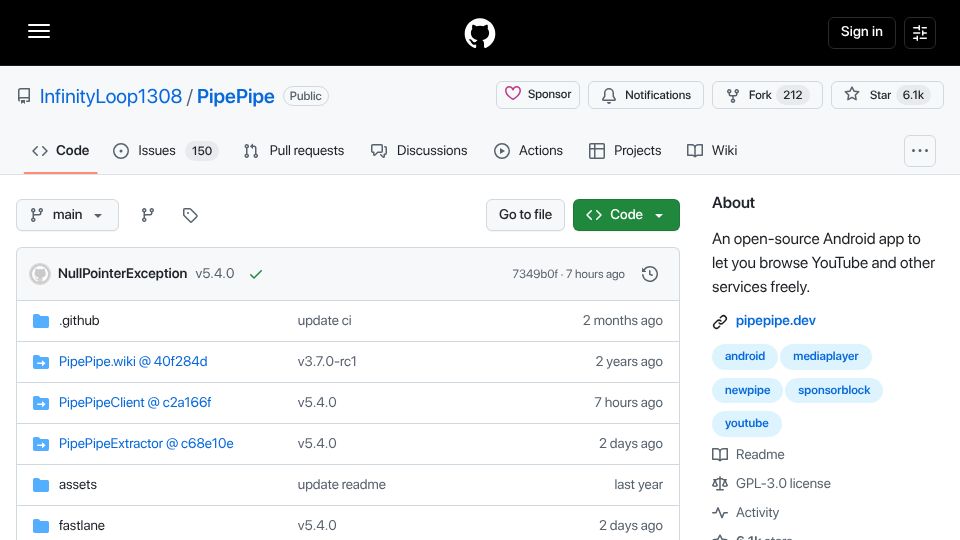The height and width of the screenshot is (540, 960).
Task: Open the Readme link in About
Action: click(x=760, y=455)
